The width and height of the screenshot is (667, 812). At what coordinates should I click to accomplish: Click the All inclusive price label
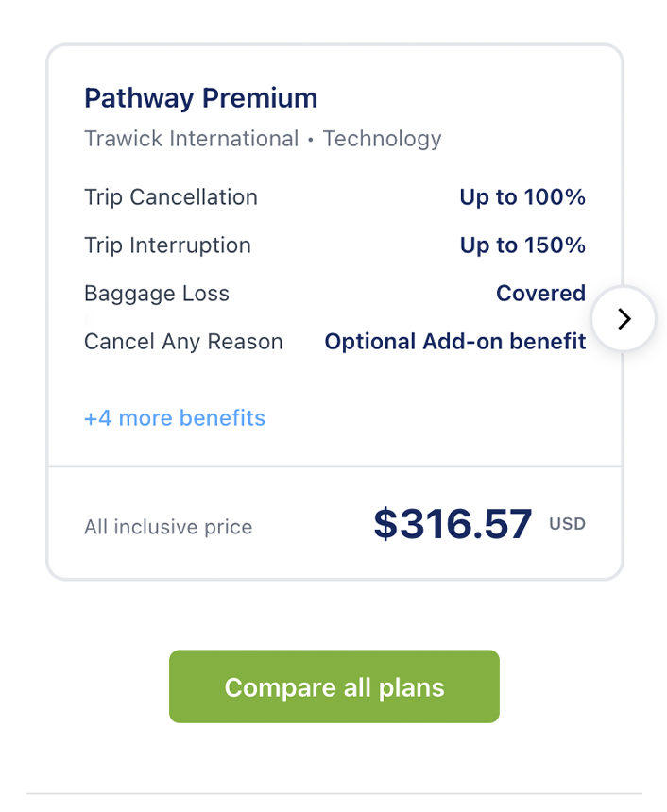pyautogui.click(x=168, y=527)
